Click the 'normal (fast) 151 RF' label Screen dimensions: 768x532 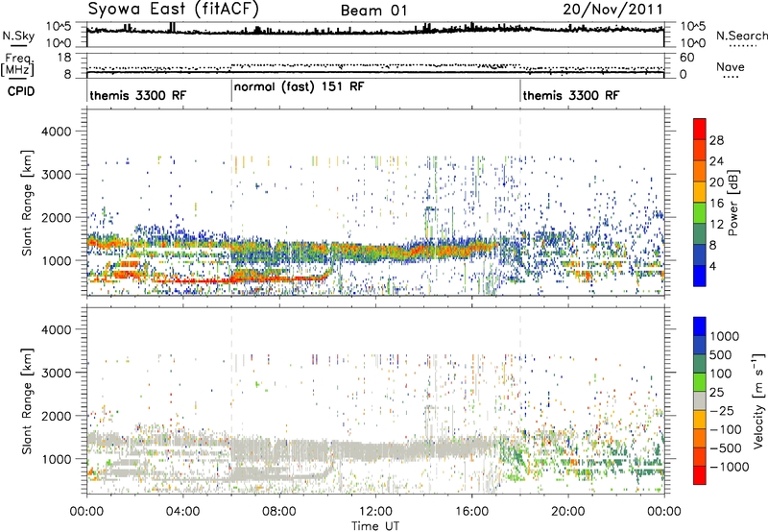coord(300,87)
